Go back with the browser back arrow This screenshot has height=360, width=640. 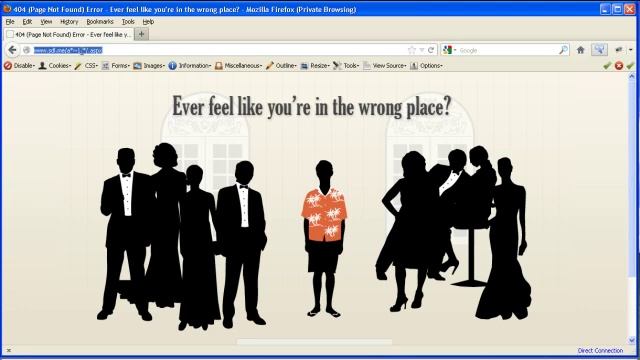pyautogui.click(x=12, y=50)
